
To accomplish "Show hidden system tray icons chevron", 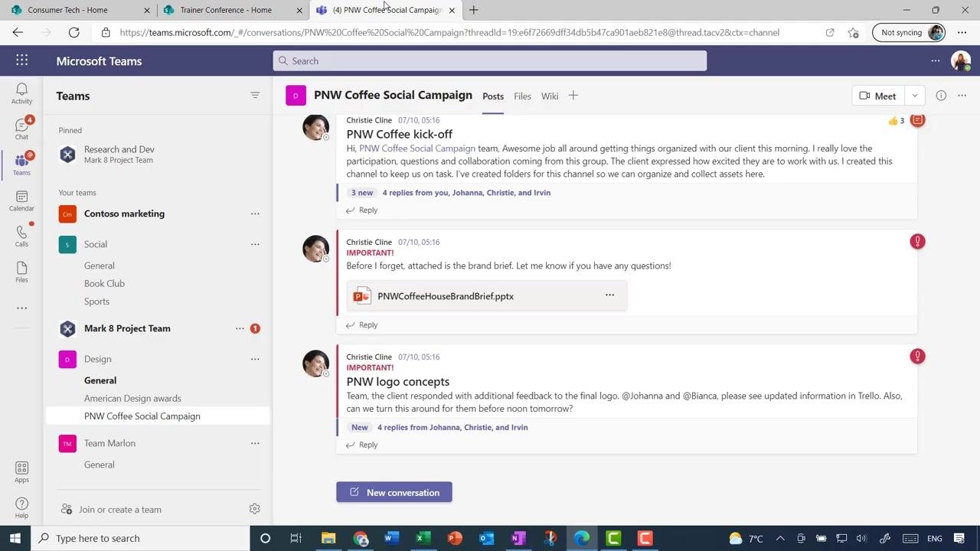I will tap(780, 538).
